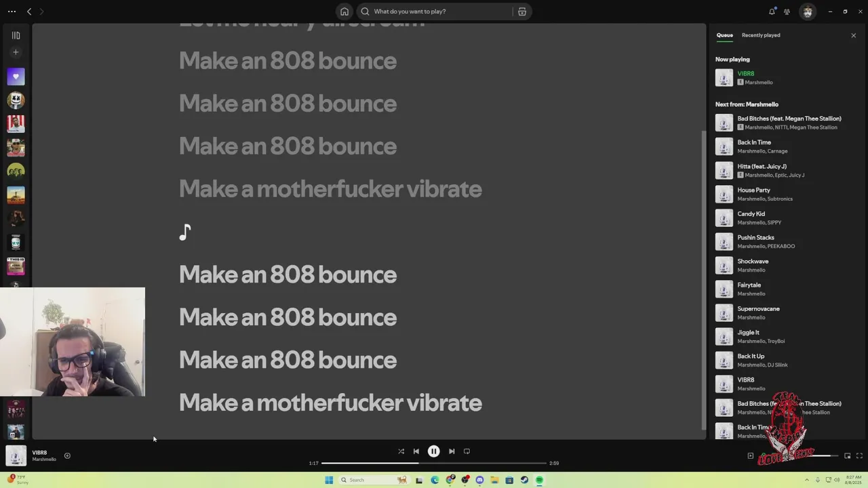Open the Windows Start menu
Screen dimensions: 868x488
329,480
